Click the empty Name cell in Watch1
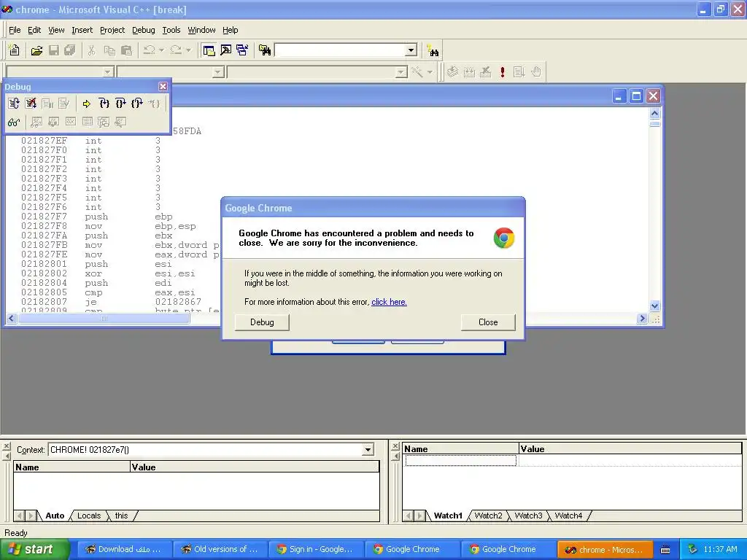 point(461,461)
